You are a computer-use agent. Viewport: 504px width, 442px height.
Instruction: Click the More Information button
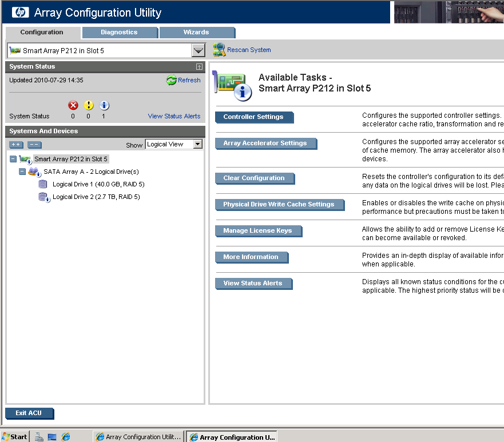pos(251,257)
